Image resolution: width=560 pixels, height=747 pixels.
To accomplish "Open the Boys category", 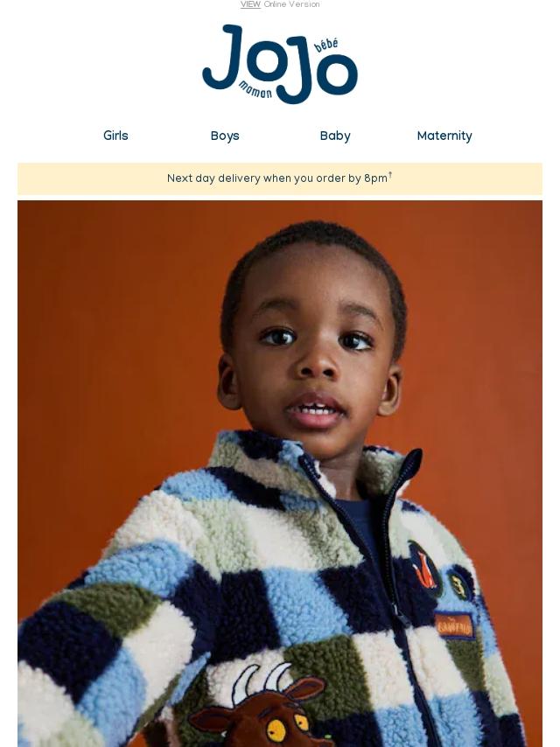I will coord(225,136).
